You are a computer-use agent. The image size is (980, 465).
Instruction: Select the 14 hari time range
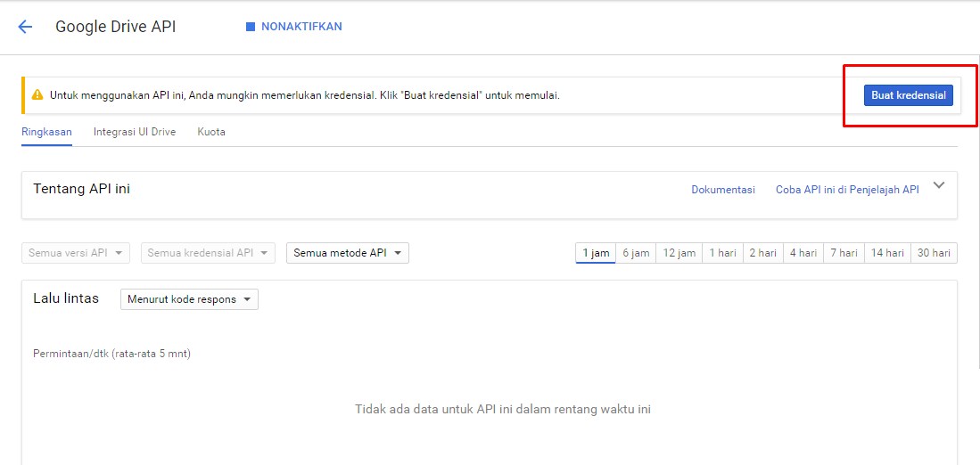click(887, 253)
